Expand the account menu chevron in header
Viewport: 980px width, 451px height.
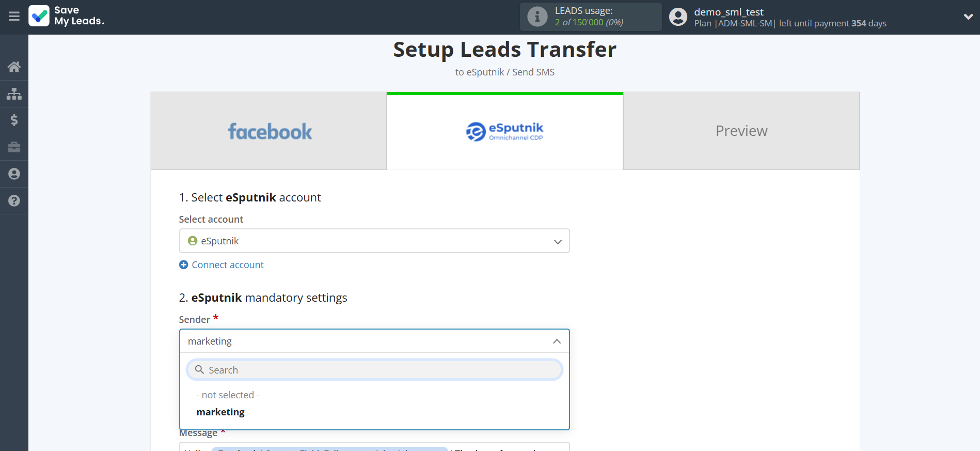968,17
